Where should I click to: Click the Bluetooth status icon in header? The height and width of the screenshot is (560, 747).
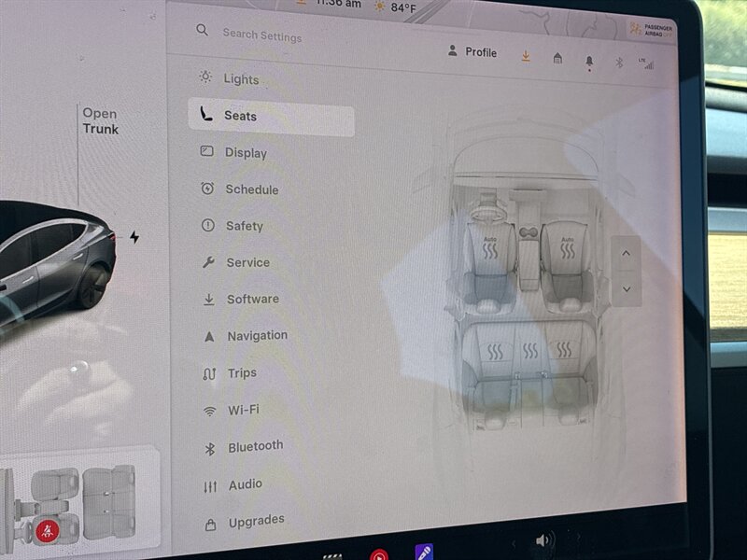pos(619,62)
